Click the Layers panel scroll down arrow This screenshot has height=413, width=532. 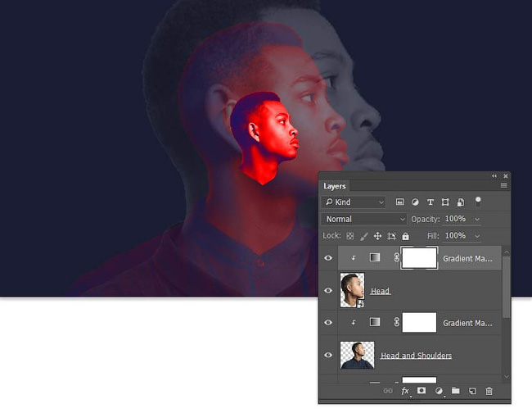tap(507, 376)
